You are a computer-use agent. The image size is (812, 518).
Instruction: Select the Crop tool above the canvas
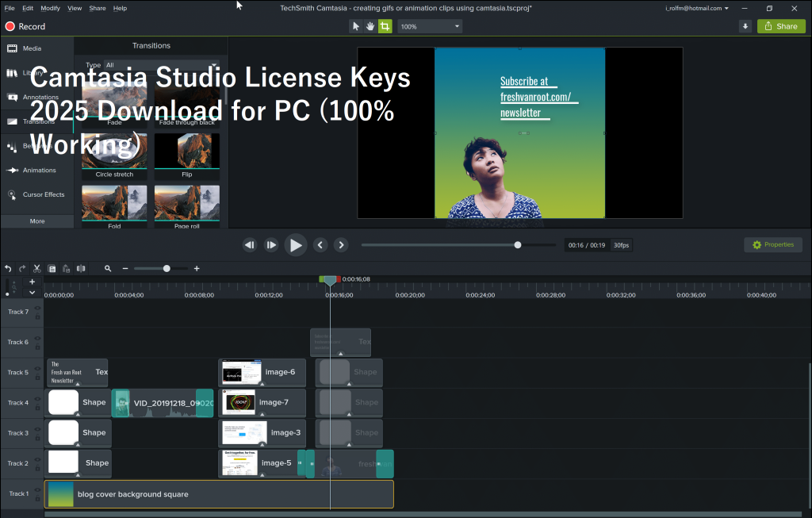385,26
